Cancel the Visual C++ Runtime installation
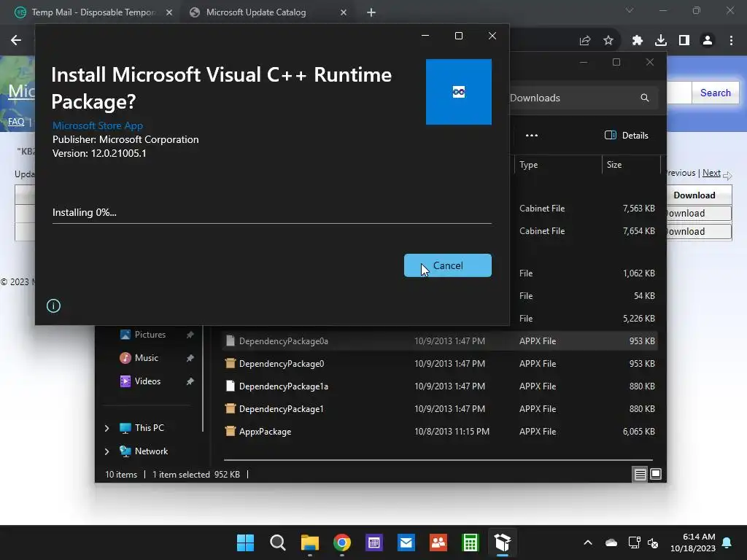 pyautogui.click(x=447, y=265)
